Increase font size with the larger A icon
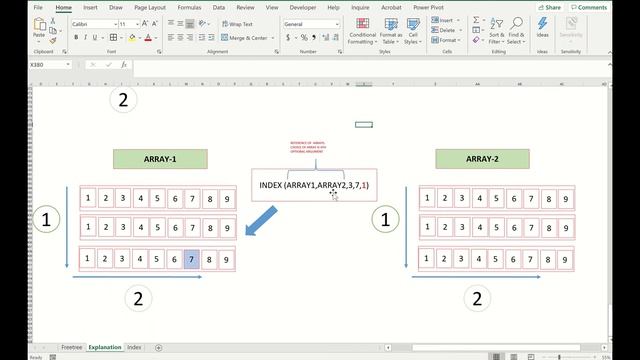The height and width of the screenshot is (360, 640). click(145, 24)
